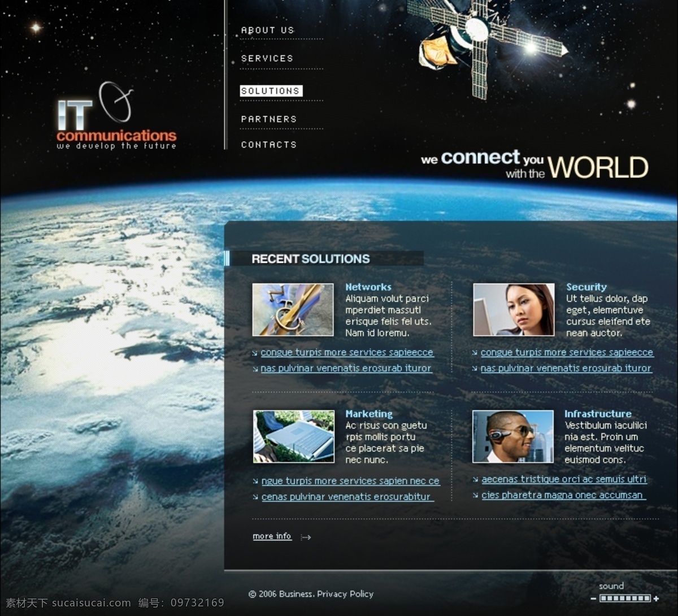Decrease sound with the minus icon
Screen dimensions: 678x616
(x=594, y=598)
